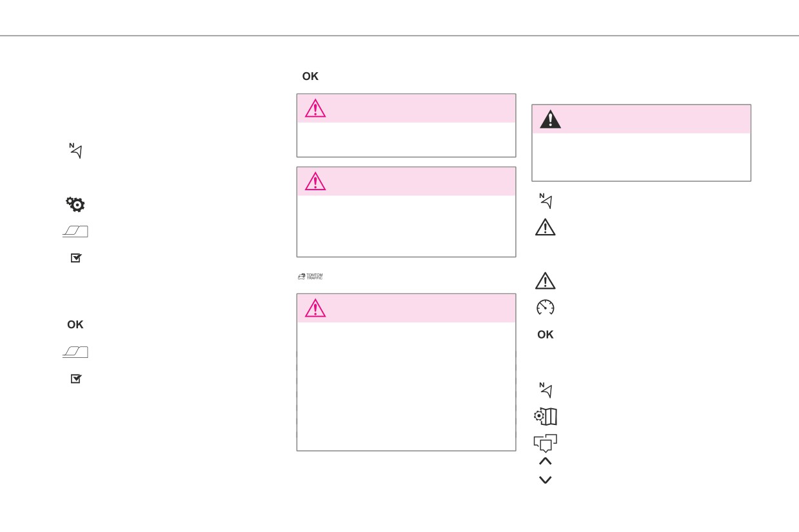Open the speedometer speed icon
Viewport: 799px width, 532px height.
546,308
